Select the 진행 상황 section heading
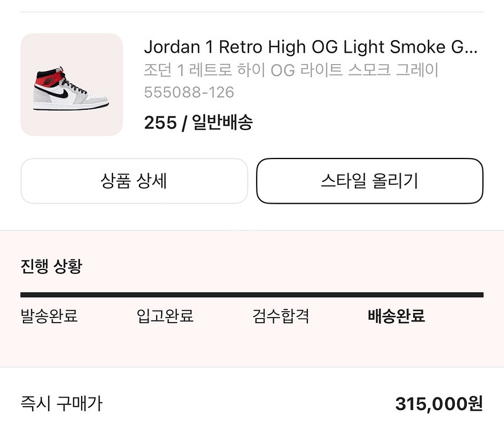504x429 pixels. [x=51, y=266]
